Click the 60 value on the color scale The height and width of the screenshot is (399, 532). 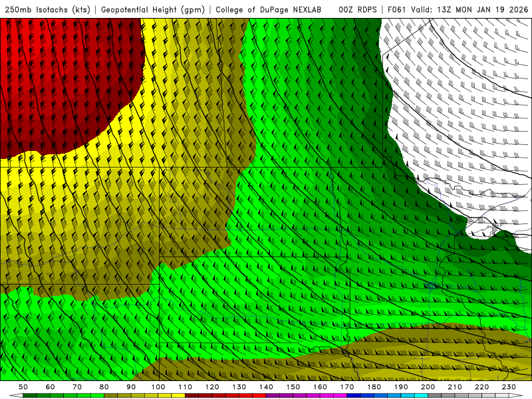pos(51,387)
